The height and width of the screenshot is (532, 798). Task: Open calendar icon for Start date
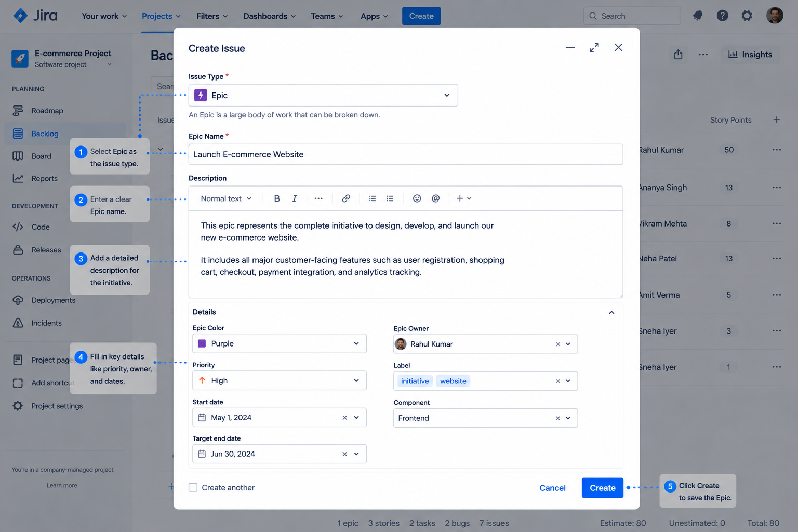(202, 417)
